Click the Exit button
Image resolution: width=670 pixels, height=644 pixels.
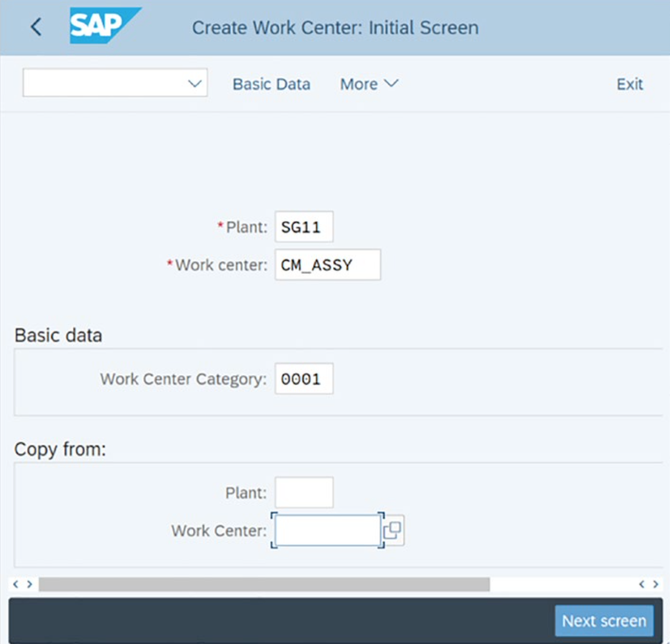(x=629, y=84)
